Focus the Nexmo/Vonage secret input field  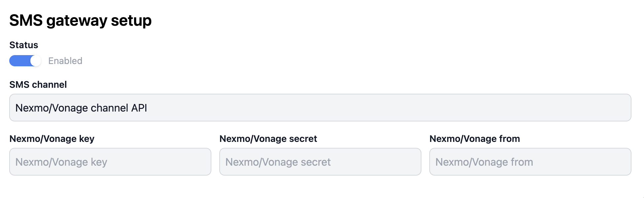(320, 162)
